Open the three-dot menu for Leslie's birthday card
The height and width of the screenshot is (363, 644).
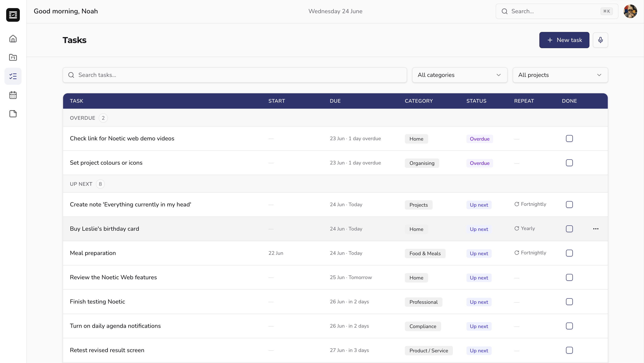tap(596, 229)
